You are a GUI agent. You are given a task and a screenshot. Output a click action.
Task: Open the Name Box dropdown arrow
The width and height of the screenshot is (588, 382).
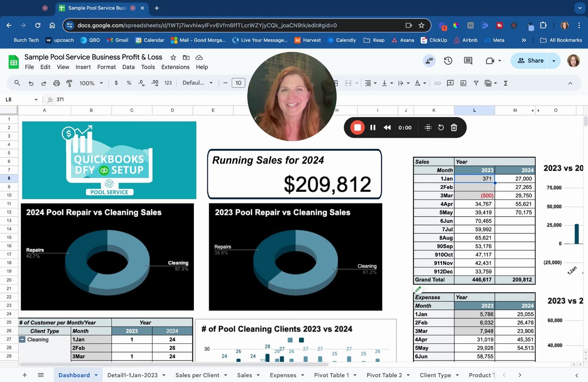36,100
